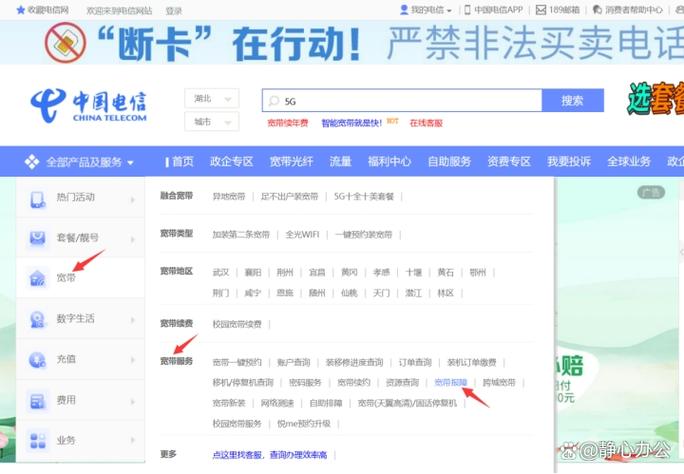Click the 宽带 house icon in sidebar
The image size is (684, 474).
coord(38,278)
